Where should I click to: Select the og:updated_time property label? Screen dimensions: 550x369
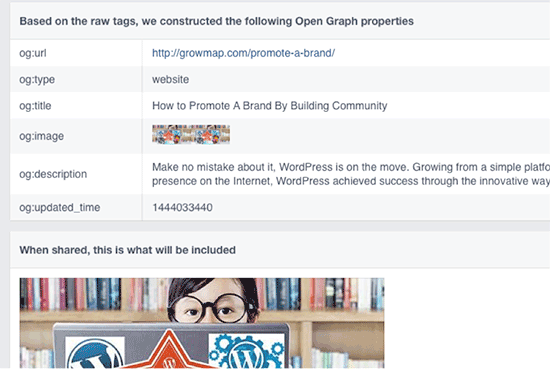tap(60, 207)
